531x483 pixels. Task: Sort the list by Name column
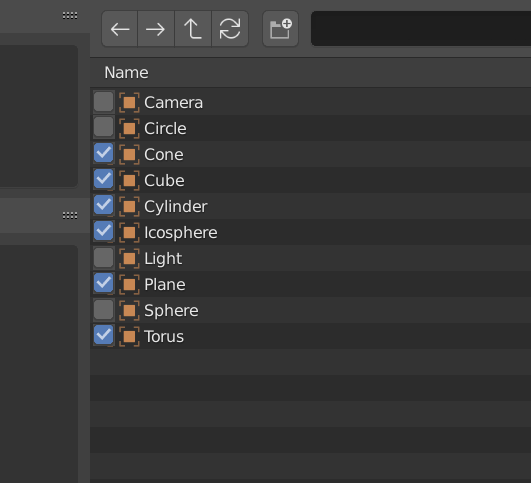pos(126,72)
